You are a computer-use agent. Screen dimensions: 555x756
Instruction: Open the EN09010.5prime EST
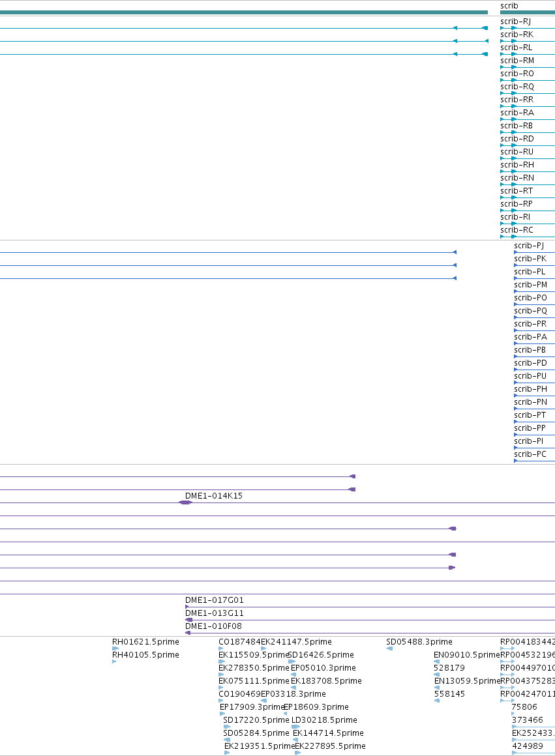pyautogui.click(x=467, y=655)
